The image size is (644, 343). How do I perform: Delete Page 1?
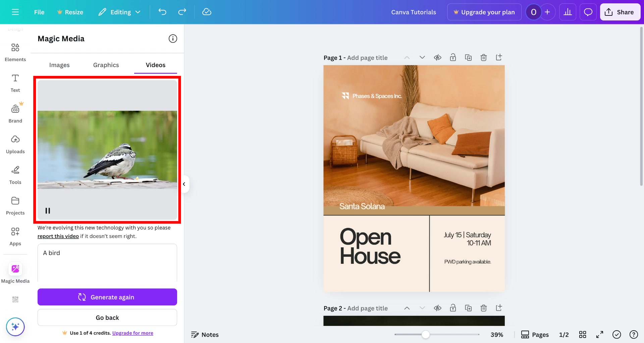pos(484,57)
